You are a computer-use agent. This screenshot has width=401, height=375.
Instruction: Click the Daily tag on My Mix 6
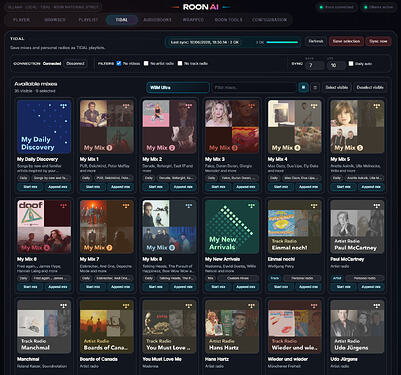(x=23, y=278)
